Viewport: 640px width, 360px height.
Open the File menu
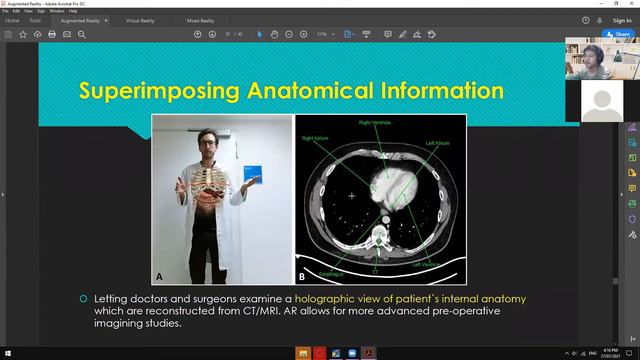click(x=5, y=11)
